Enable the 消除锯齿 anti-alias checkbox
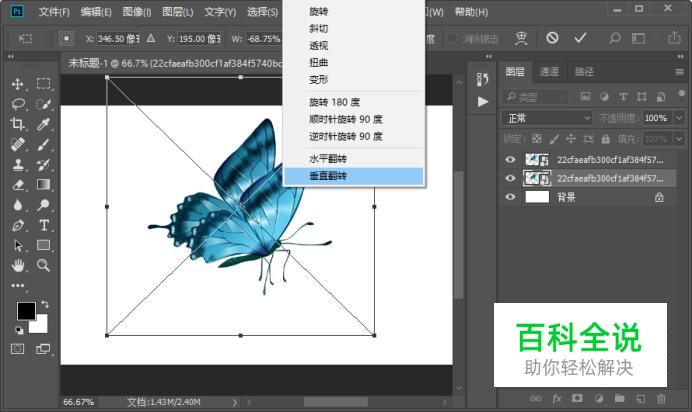 point(452,38)
